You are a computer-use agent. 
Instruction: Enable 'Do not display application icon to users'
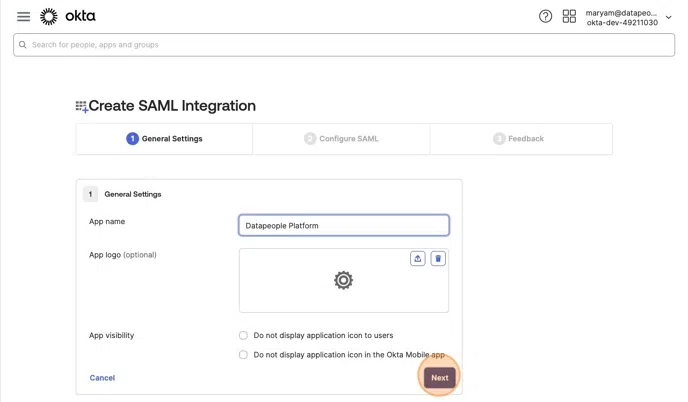click(243, 336)
